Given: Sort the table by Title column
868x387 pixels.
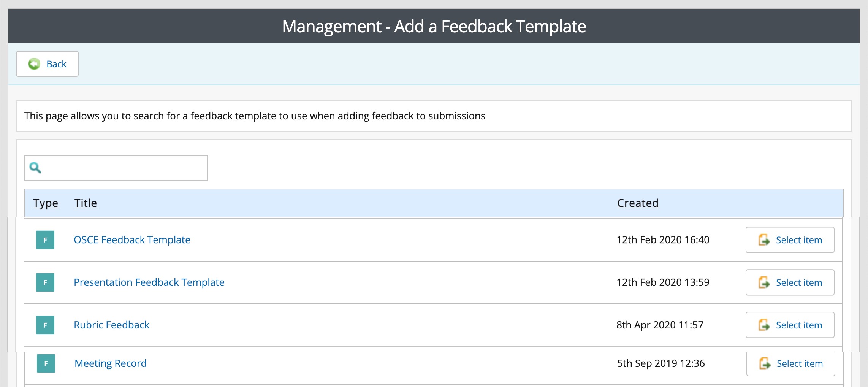Looking at the screenshot, I should pos(86,203).
